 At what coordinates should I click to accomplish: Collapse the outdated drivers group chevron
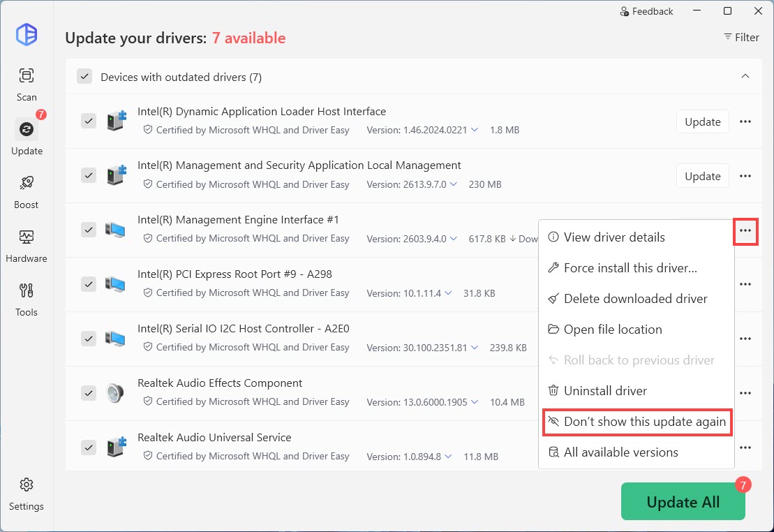coord(745,76)
